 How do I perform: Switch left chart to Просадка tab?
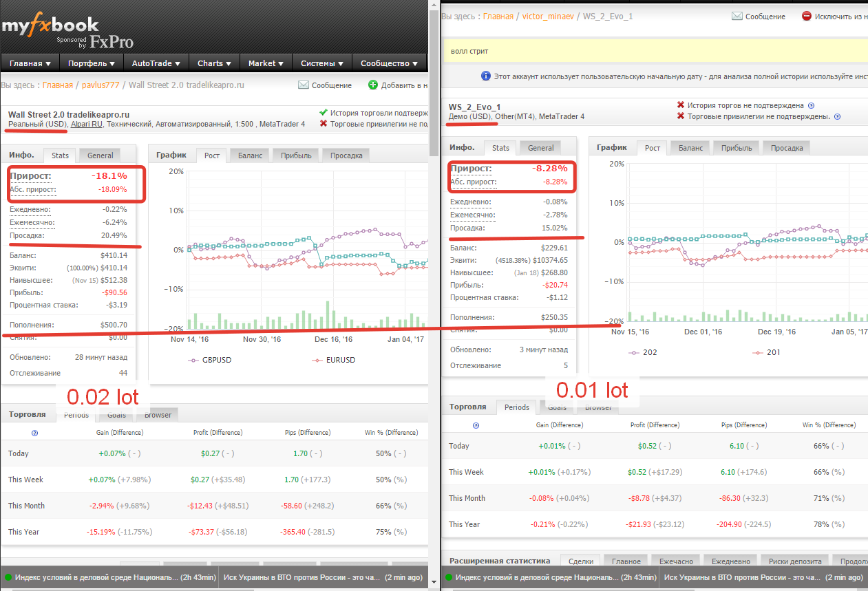(x=346, y=155)
